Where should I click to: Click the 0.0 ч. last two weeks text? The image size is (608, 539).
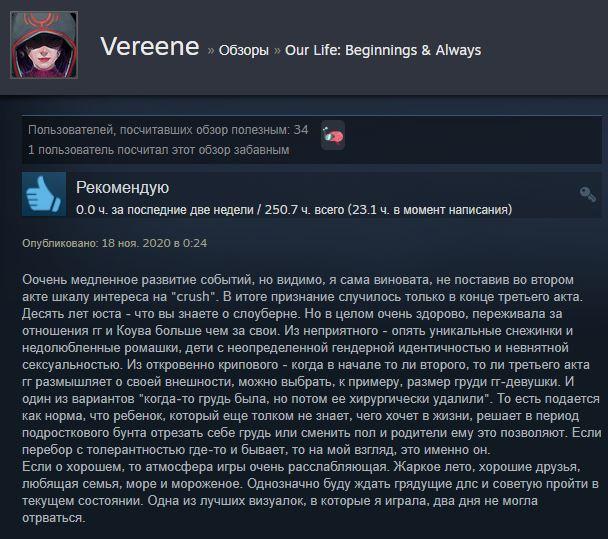(165, 210)
